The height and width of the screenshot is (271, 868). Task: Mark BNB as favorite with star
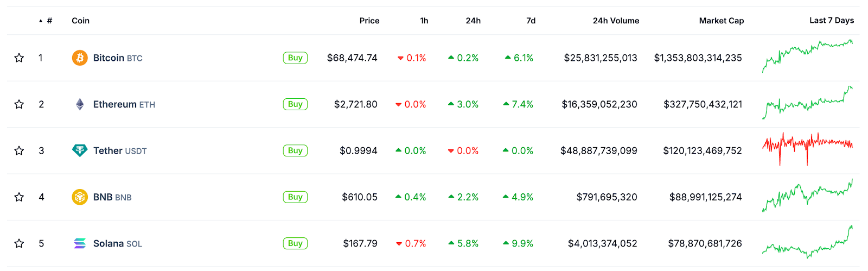tap(19, 197)
